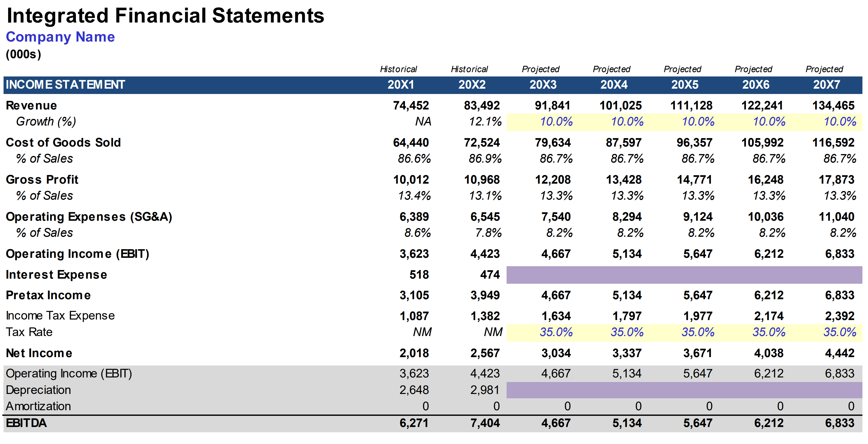
Task: Select revenue value 83,492
Action: 482,105
